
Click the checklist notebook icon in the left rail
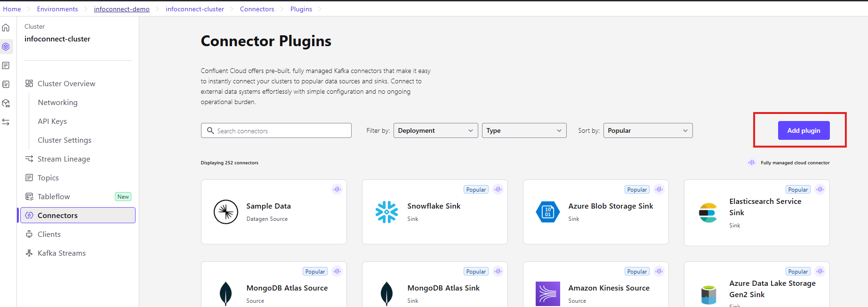coord(6,84)
